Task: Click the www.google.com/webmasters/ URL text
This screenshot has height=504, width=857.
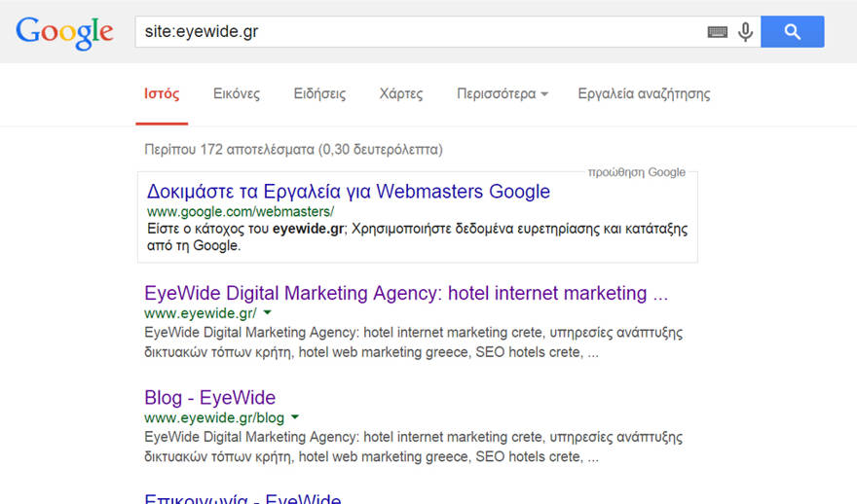Action: click(x=241, y=211)
